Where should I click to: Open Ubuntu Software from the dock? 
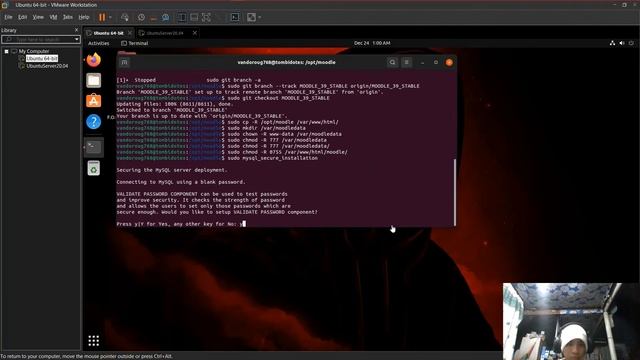(93, 101)
